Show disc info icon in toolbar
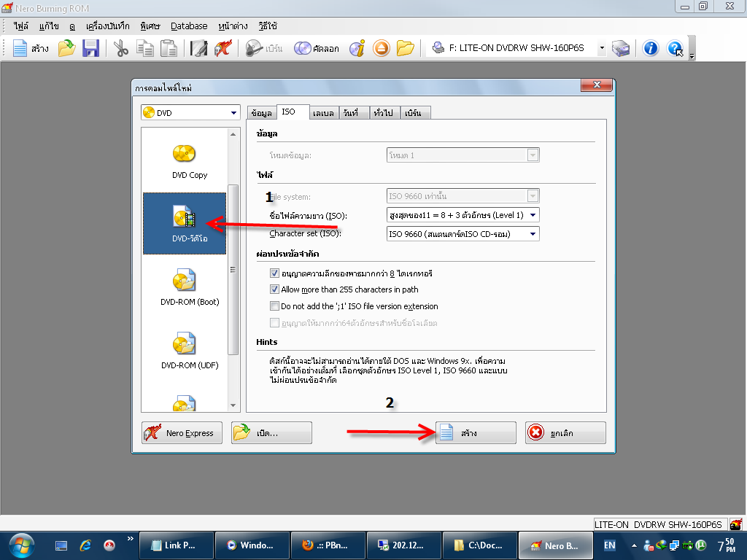Viewport: 747px width, 560px height. (357, 48)
